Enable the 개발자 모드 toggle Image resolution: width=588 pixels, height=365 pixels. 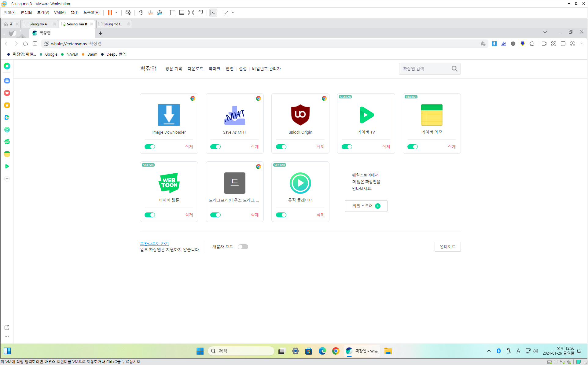point(243,247)
